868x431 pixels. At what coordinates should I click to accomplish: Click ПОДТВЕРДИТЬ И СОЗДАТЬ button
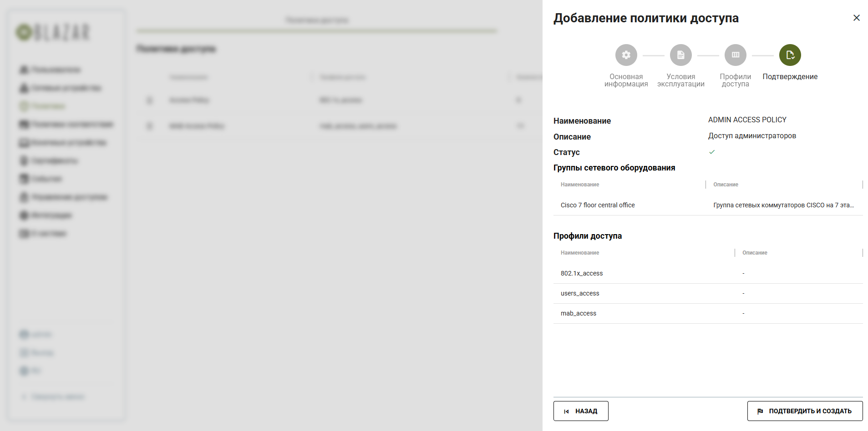tap(805, 411)
